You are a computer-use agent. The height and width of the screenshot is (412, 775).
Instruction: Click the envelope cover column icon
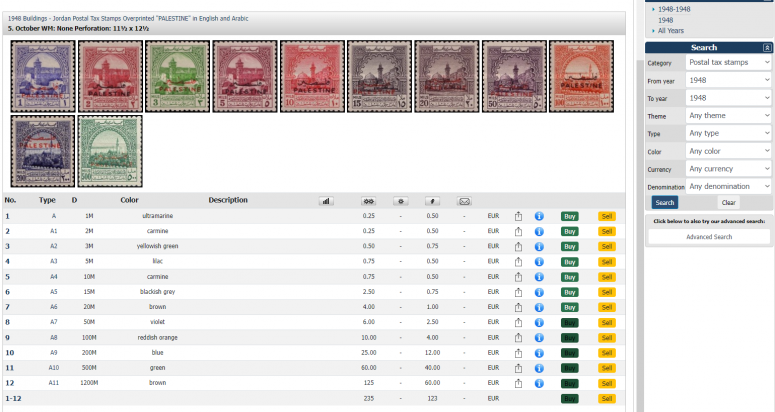point(464,201)
